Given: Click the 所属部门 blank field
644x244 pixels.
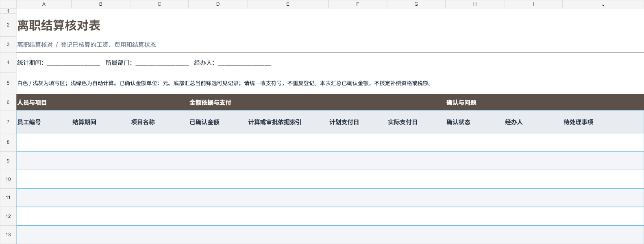Looking at the screenshot, I should (x=162, y=63).
